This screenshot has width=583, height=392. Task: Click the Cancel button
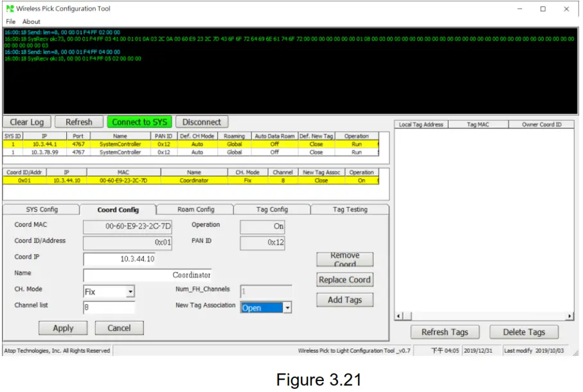(x=119, y=328)
